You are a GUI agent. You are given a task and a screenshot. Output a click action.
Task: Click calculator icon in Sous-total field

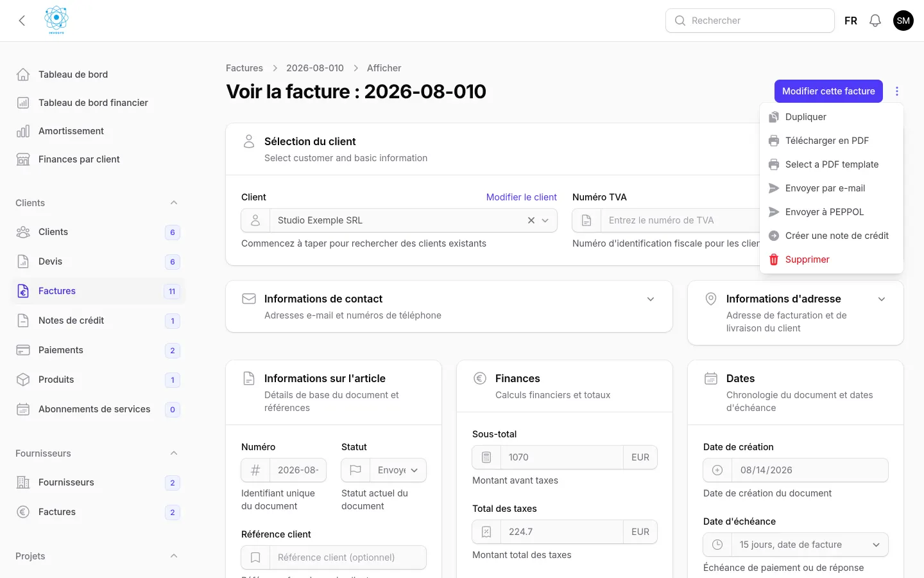[x=486, y=457]
